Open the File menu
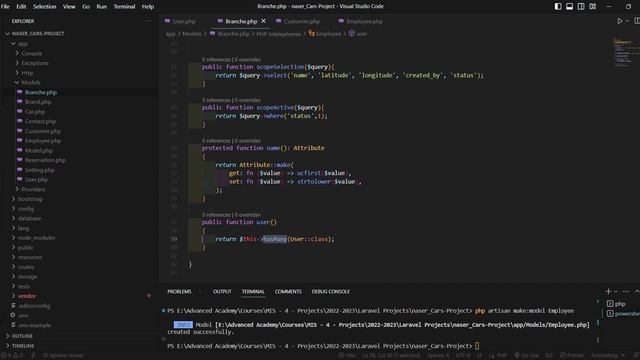This screenshot has width=640, height=360. pos(5,7)
